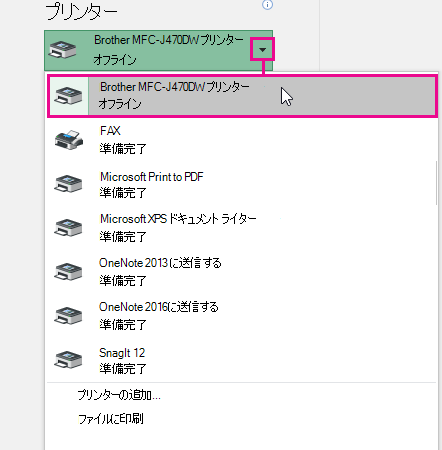Choose the Snagit 12 printer name
This screenshot has width=442, height=450.
122,353
